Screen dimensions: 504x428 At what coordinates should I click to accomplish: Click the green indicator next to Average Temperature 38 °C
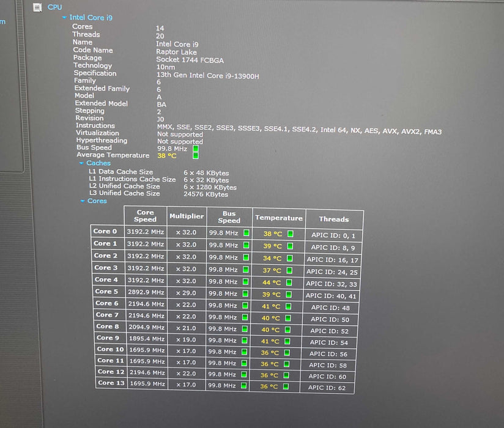pyautogui.click(x=196, y=156)
